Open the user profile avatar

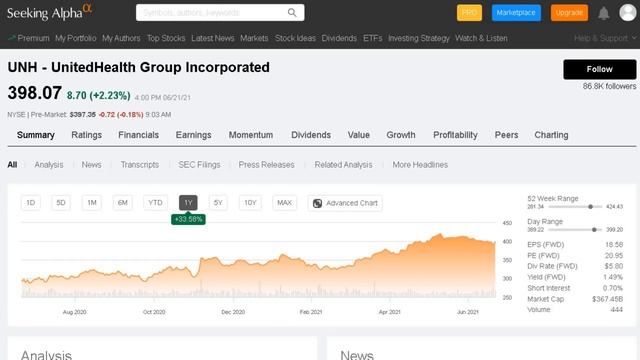click(627, 12)
